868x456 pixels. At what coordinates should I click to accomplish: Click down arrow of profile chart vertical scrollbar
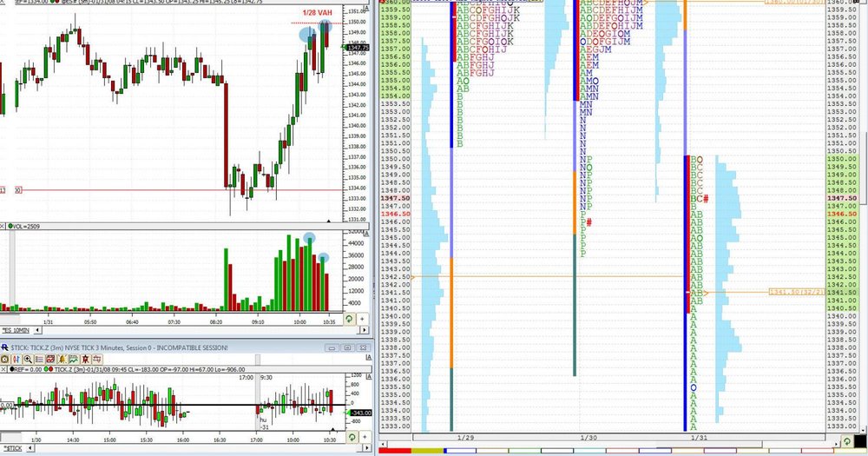tap(864, 429)
